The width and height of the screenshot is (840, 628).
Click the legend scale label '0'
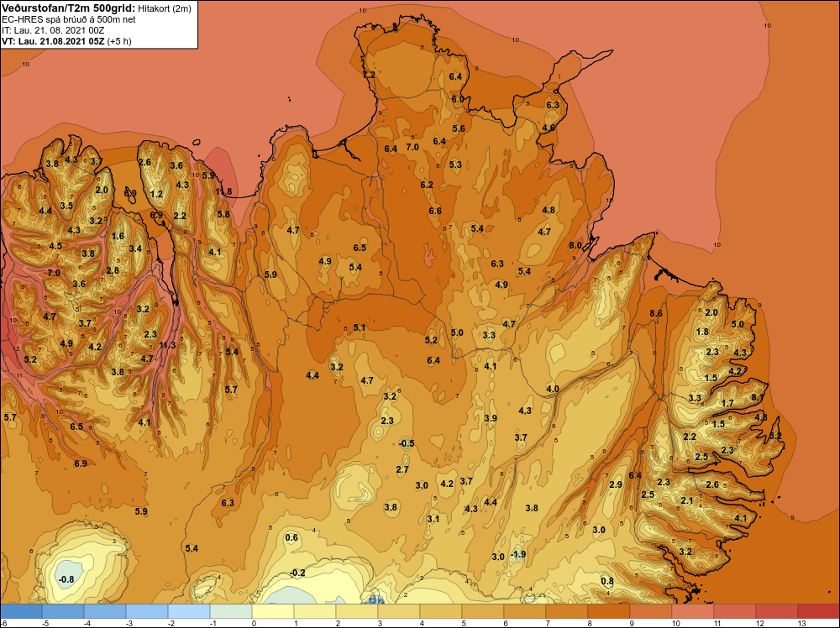click(x=254, y=623)
